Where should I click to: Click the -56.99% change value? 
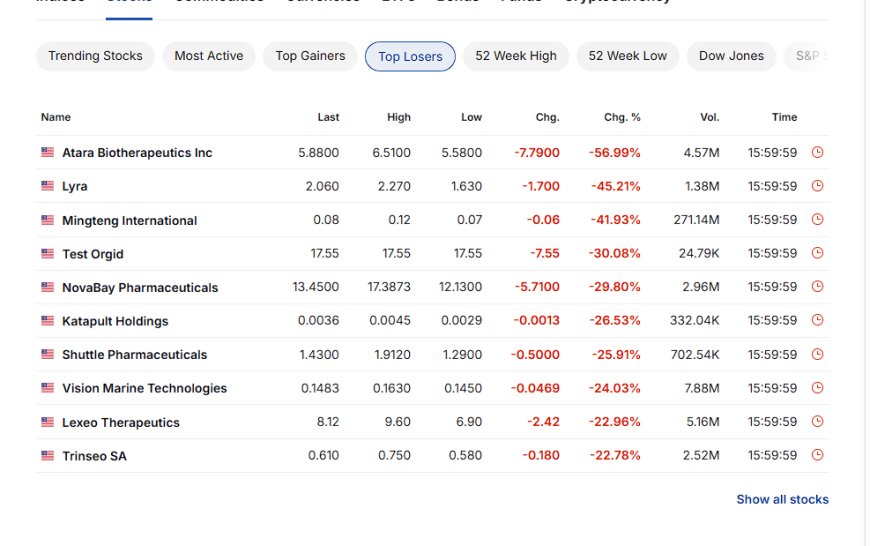click(x=614, y=153)
